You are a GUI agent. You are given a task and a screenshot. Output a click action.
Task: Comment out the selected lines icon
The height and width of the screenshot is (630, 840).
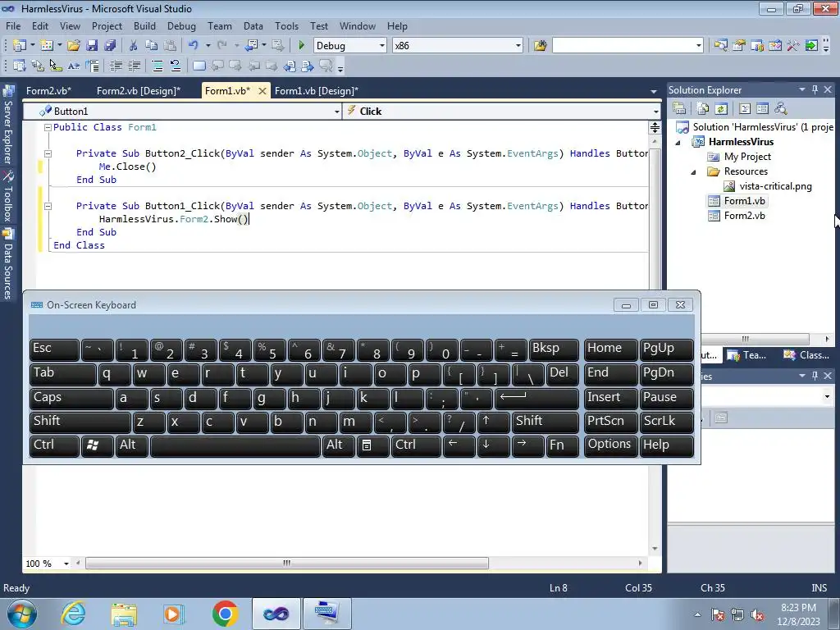pos(157,66)
